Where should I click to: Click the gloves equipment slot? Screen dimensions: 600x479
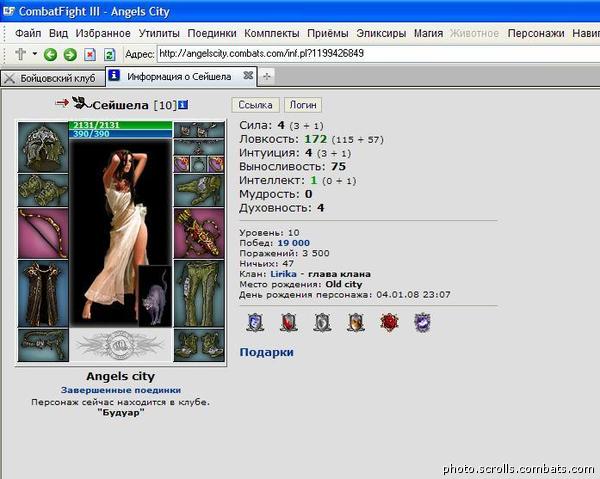coord(199,190)
